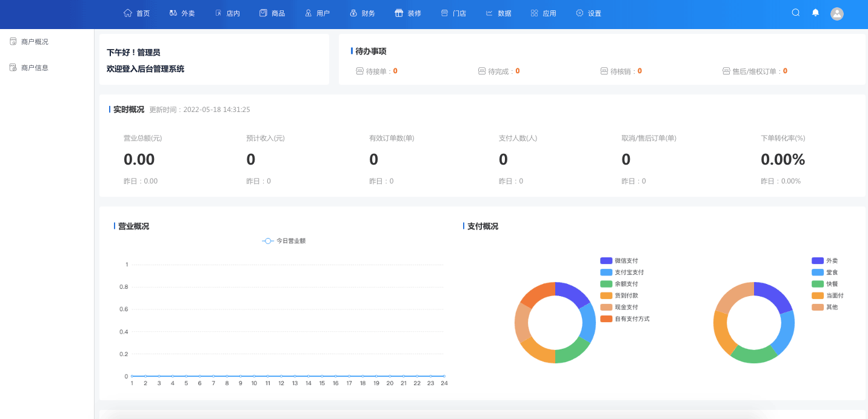868x419 pixels.
Task: Click the 首页 home icon
Action: tap(127, 13)
